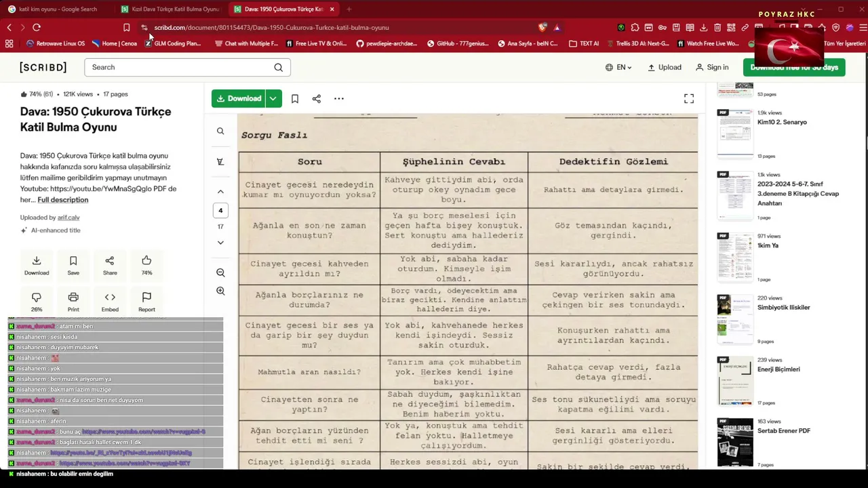
Task: Toggle fullscreen view of the document
Action: click(x=689, y=99)
